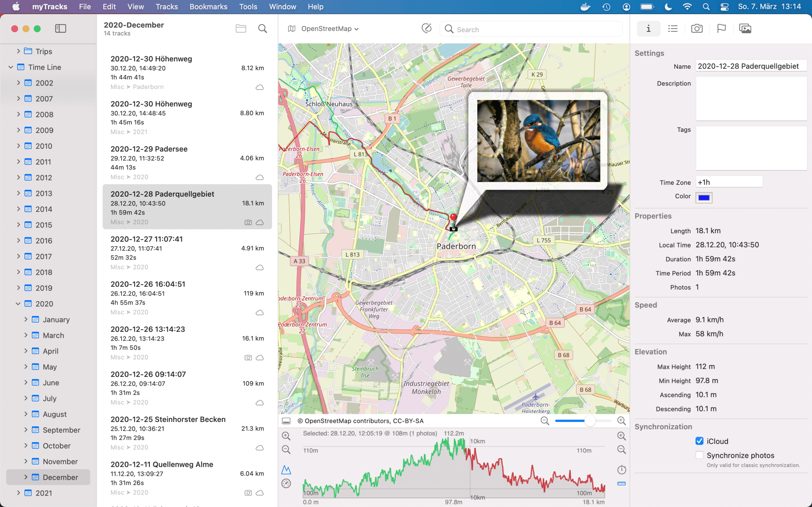The height and width of the screenshot is (507, 812).
Task: Toggle sidebar collapse button
Action: click(61, 28)
